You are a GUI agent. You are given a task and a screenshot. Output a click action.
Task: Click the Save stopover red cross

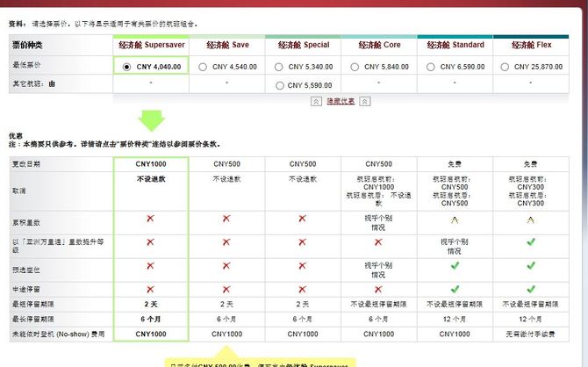click(226, 290)
